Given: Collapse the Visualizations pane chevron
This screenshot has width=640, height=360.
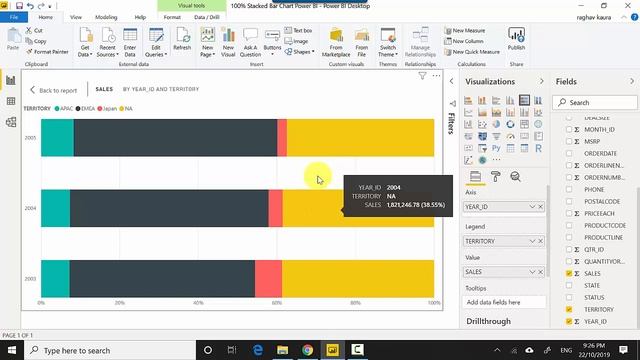Looking at the screenshot, I should [542, 81].
